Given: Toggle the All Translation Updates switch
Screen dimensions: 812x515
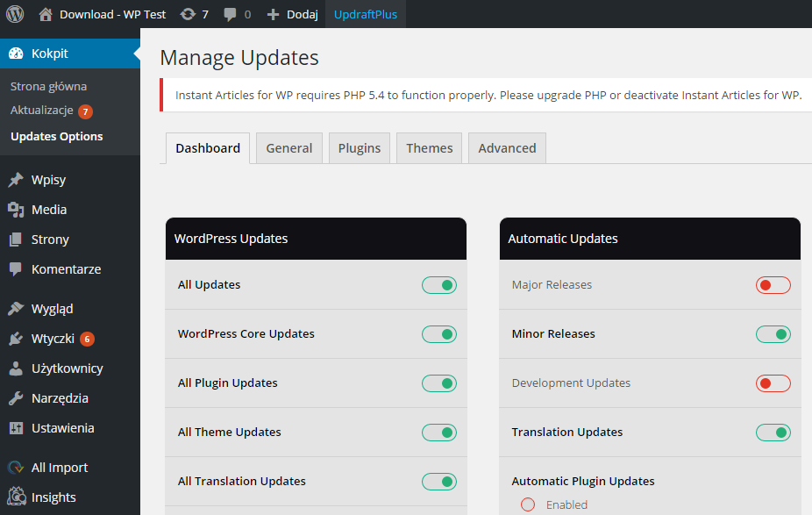Looking at the screenshot, I should [x=439, y=482].
